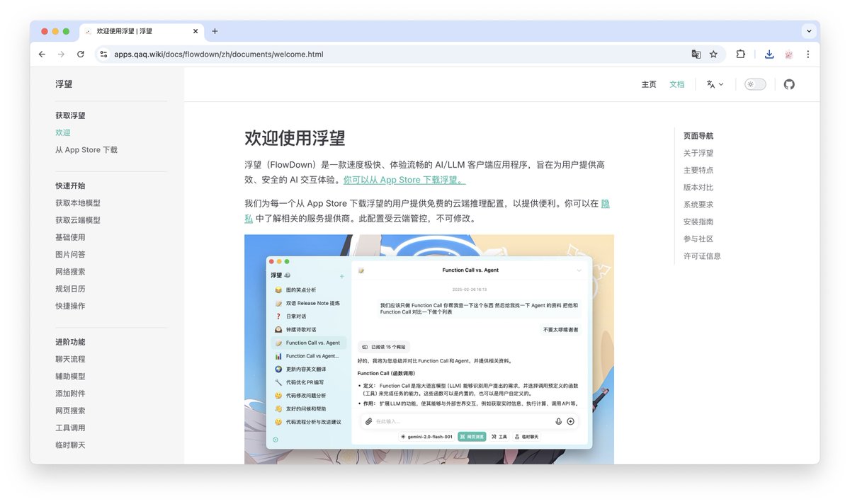Screen dimensions: 850x504
Task: Select 图片问答 in sidebar
Action: point(70,254)
